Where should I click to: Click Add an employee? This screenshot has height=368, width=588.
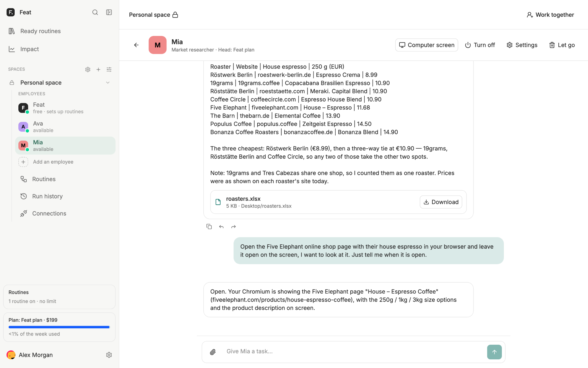point(65,162)
